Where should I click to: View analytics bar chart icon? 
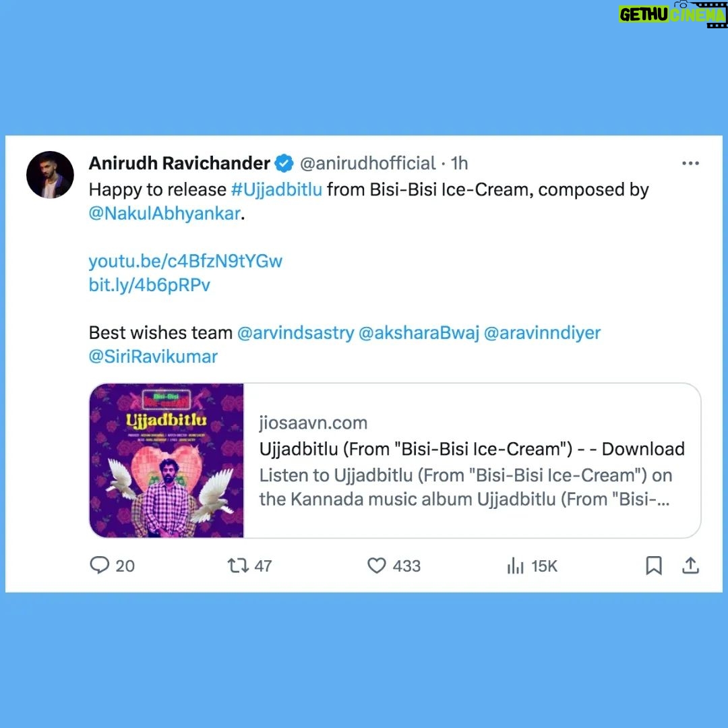click(516, 566)
